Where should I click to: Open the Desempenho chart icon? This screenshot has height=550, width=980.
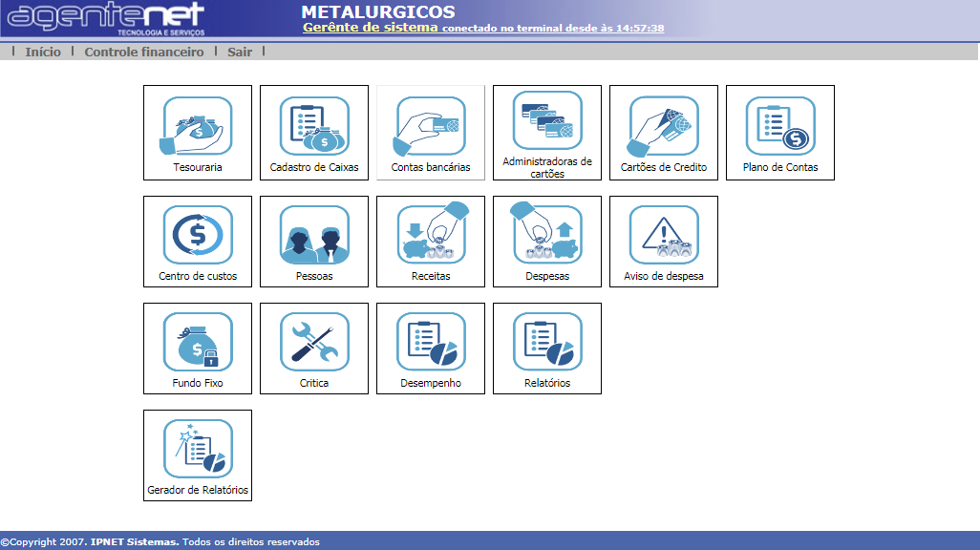pyautogui.click(x=431, y=342)
